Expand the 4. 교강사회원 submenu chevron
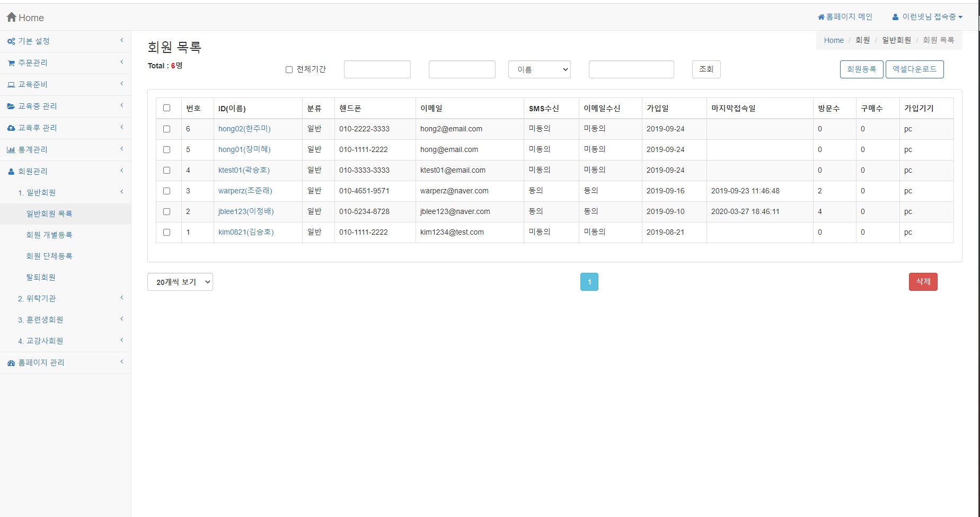The width and height of the screenshot is (980, 517). 122,340
